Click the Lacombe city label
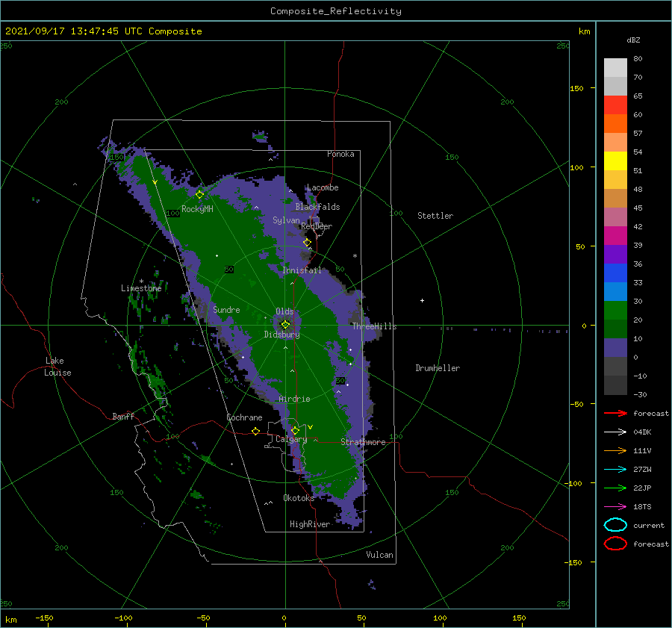 pos(323,187)
